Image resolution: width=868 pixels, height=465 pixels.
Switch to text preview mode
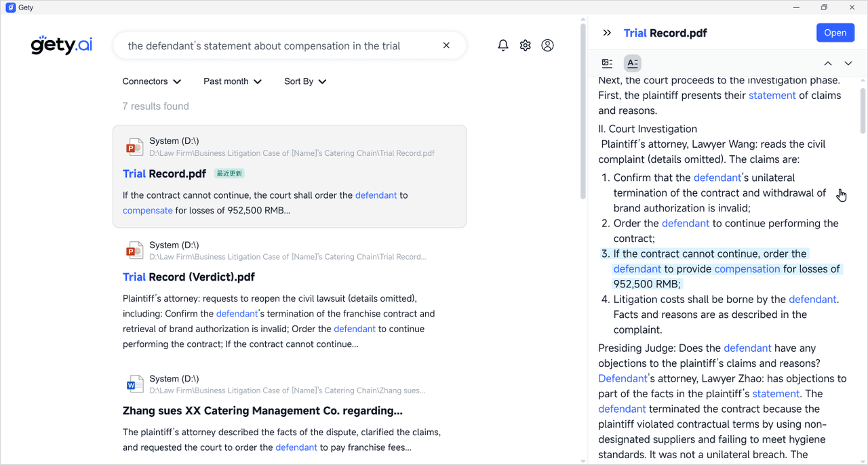coord(632,63)
